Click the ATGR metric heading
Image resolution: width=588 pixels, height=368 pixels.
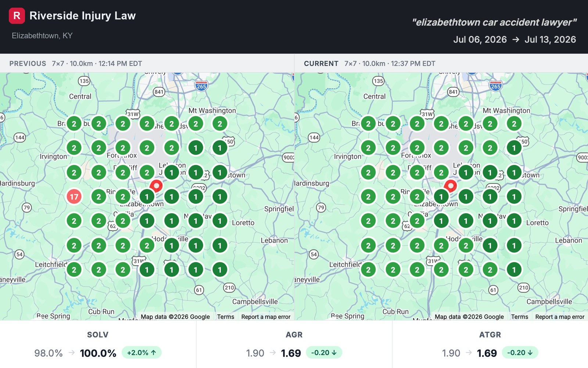490,335
